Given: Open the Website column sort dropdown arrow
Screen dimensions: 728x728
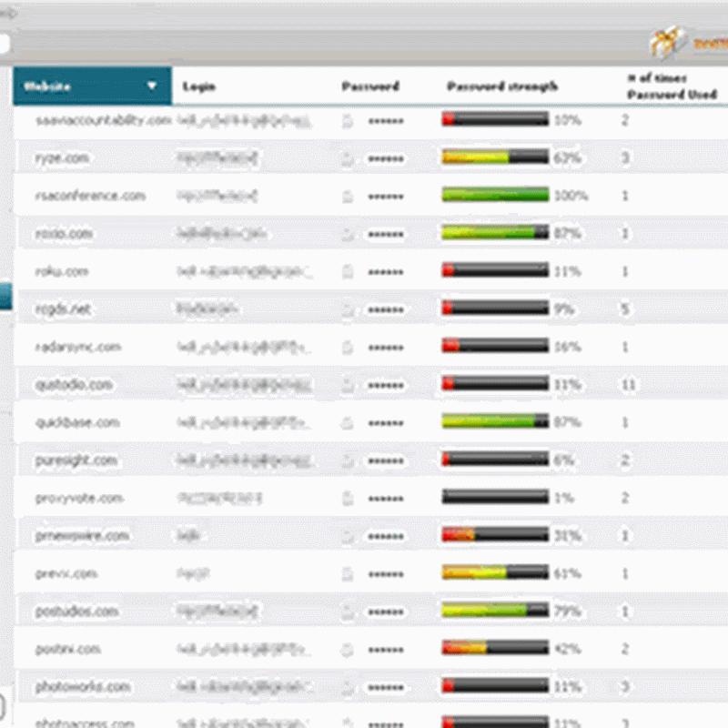Looking at the screenshot, I should coord(151,86).
